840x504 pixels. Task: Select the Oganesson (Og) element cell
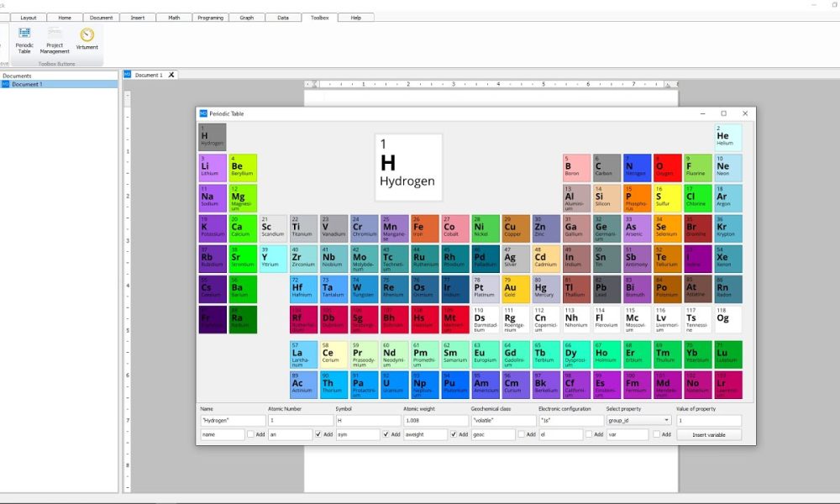tap(728, 320)
